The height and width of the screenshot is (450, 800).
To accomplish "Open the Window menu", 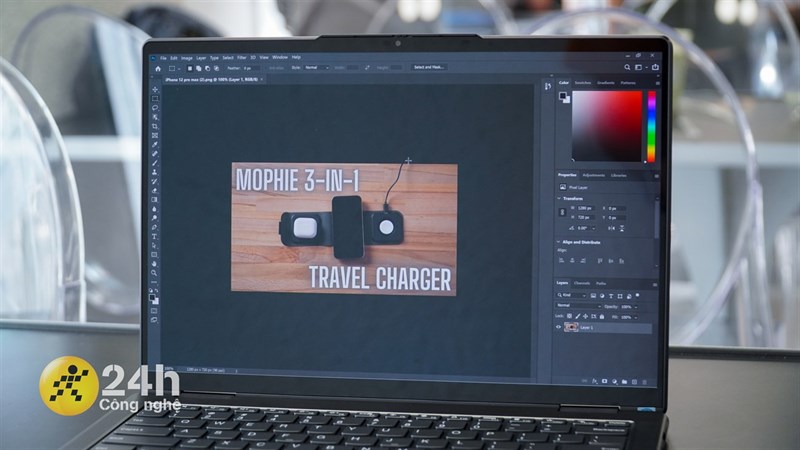I will tap(280, 58).
